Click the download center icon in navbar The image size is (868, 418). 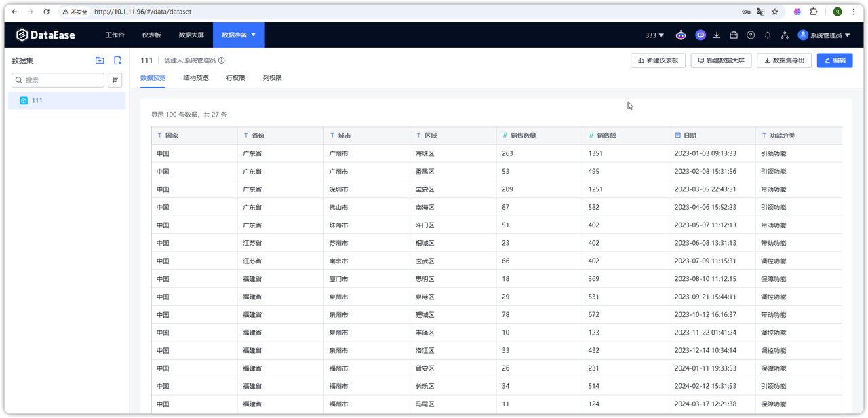[717, 35]
